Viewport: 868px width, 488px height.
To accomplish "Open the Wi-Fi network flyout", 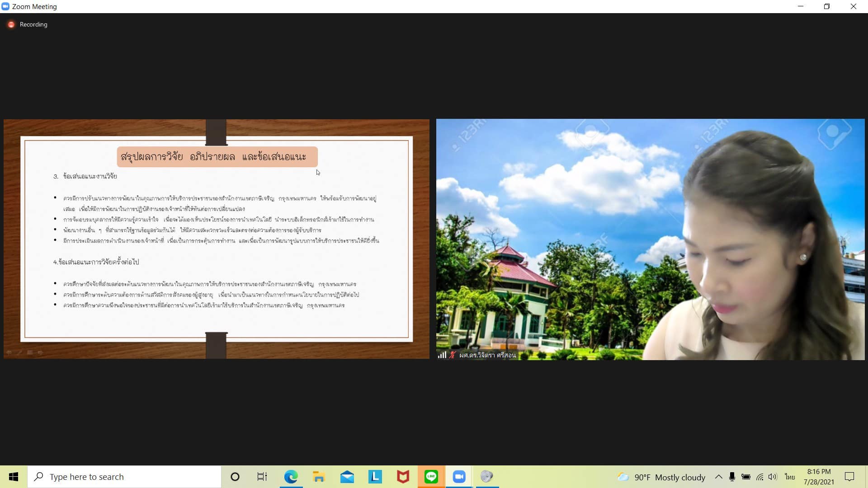I will (759, 477).
